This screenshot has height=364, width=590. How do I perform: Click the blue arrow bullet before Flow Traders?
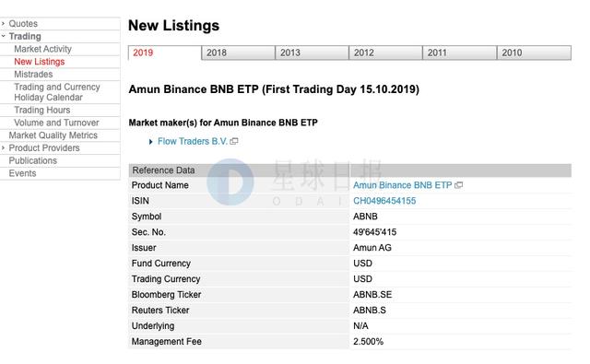tap(150, 142)
